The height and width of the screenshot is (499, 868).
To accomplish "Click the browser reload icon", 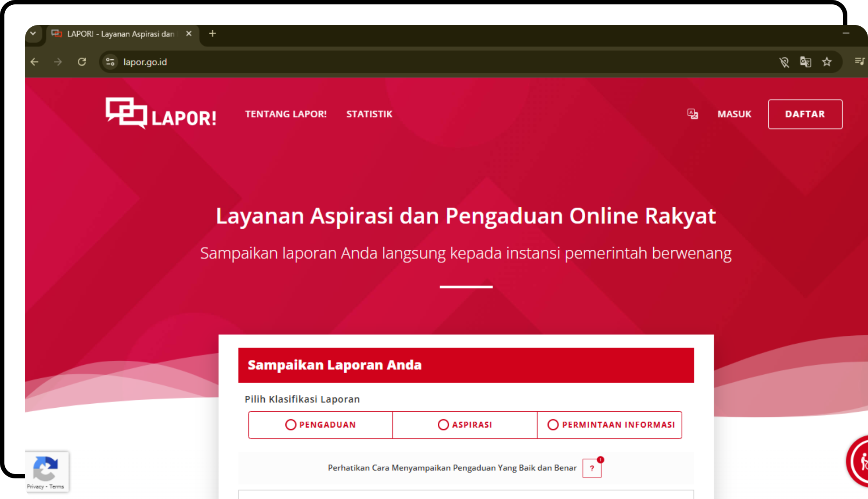I will click(x=82, y=62).
